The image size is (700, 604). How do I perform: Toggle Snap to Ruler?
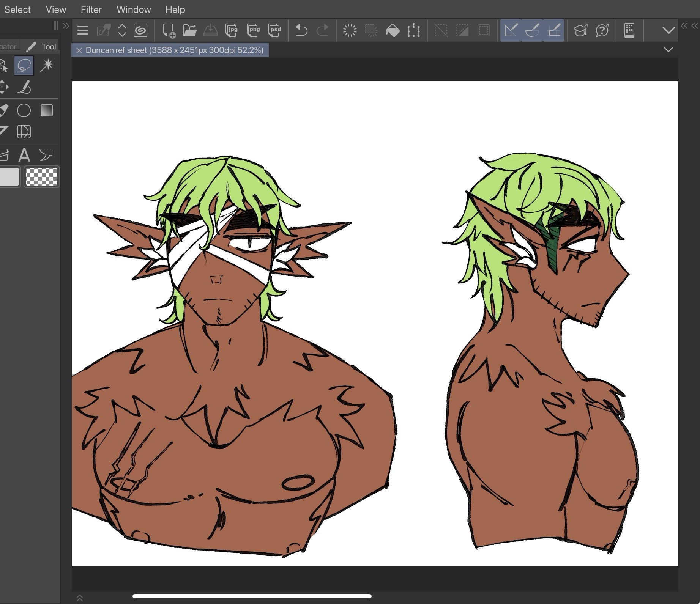click(x=511, y=30)
